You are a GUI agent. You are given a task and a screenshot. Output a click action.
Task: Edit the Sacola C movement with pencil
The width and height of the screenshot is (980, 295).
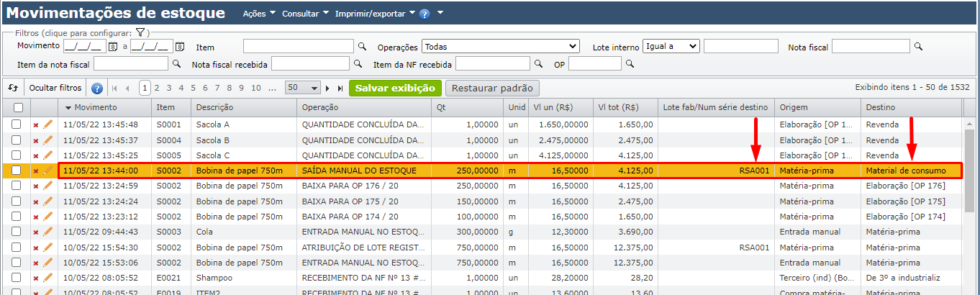[47, 155]
